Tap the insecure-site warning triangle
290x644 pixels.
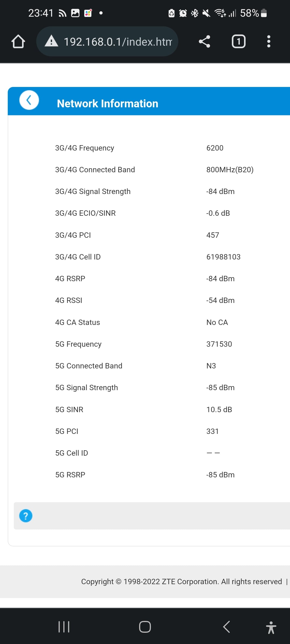coord(51,41)
